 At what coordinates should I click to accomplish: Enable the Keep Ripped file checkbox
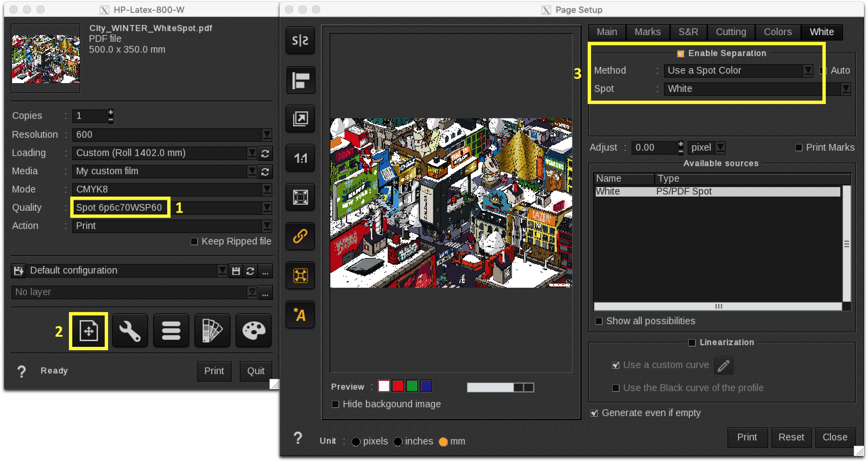[195, 241]
